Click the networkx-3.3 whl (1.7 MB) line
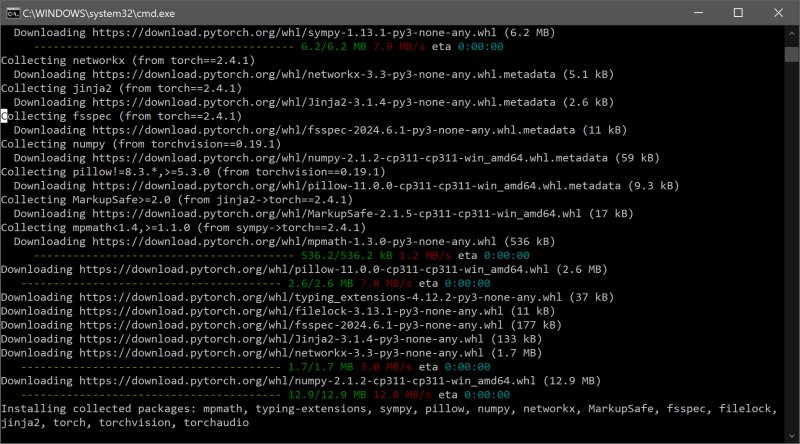The width and height of the screenshot is (800, 444). 271,353
